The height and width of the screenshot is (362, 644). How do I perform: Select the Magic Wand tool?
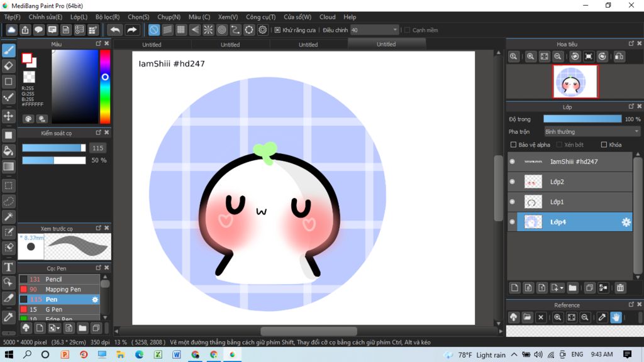(9, 217)
